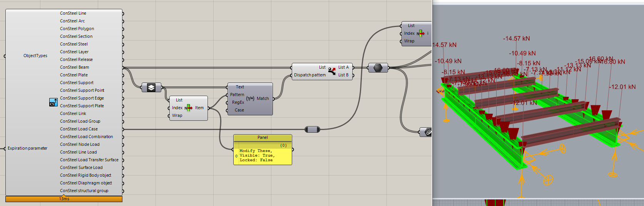
Task: Select ConSteel Load Transfer Surface output
Action: click(89, 160)
